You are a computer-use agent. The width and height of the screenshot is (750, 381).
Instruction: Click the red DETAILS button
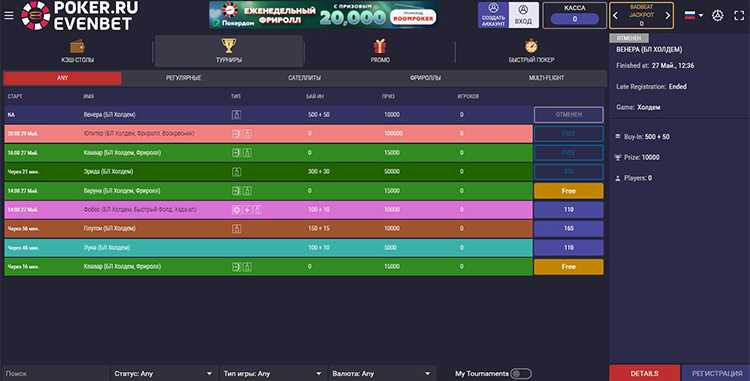click(x=644, y=373)
